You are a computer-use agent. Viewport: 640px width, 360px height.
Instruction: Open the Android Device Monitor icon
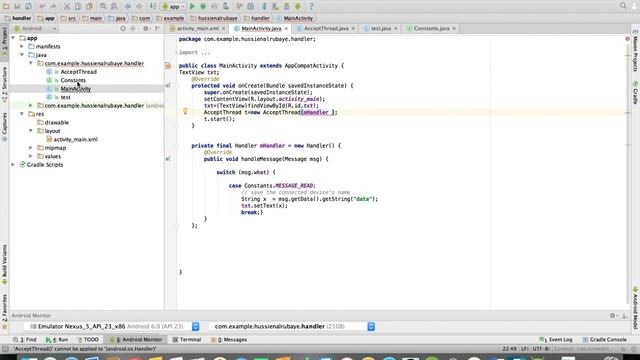tap(298, 6)
